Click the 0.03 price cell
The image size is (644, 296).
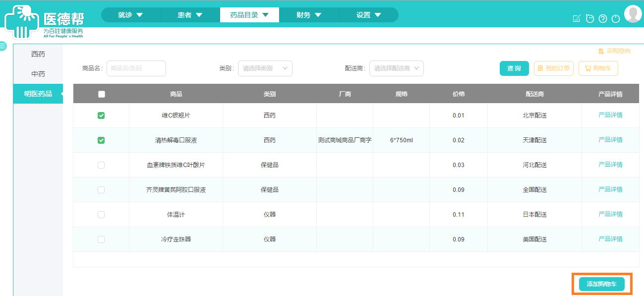[459, 165]
